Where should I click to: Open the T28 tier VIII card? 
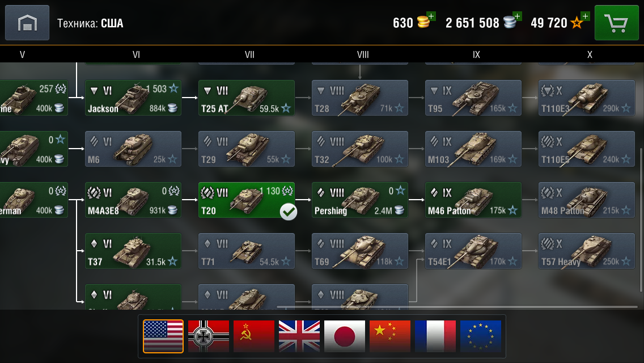tap(360, 98)
